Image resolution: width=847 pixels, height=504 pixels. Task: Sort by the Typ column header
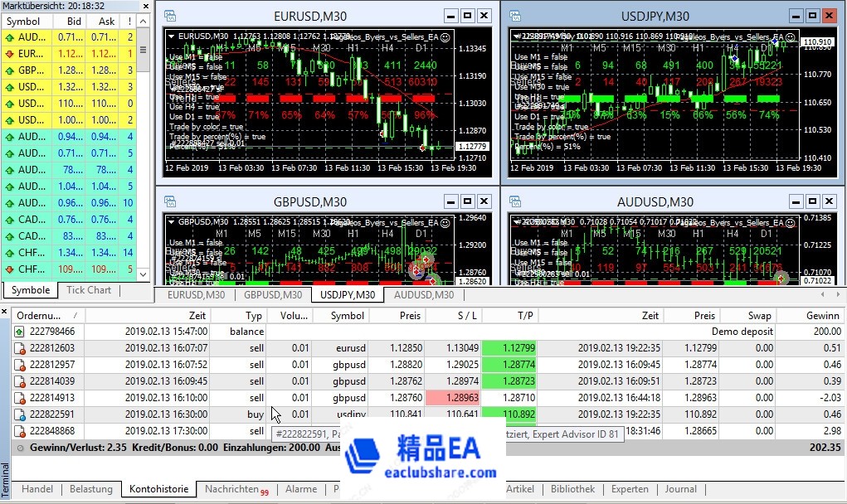point(238,316)
